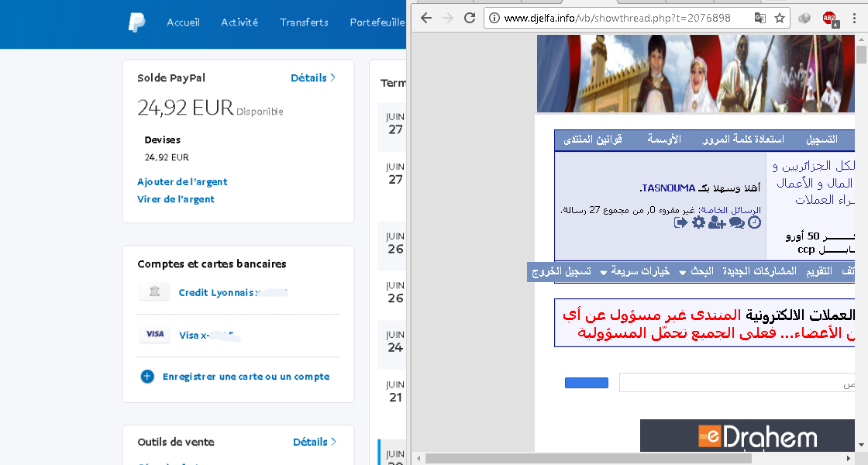Click تسجيل الخروج logout link

pyautogui.click(x=561, y=271)
